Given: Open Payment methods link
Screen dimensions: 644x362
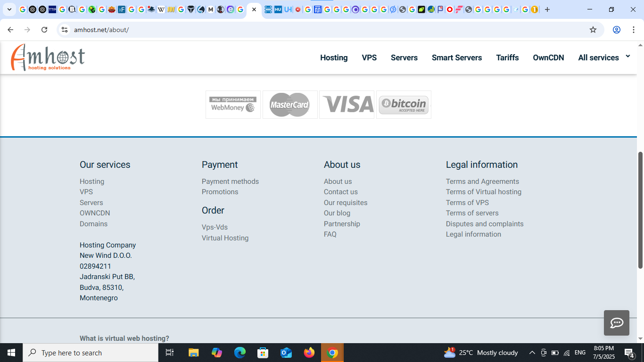Looking at the screenshot, I should [x=230, y=181].
